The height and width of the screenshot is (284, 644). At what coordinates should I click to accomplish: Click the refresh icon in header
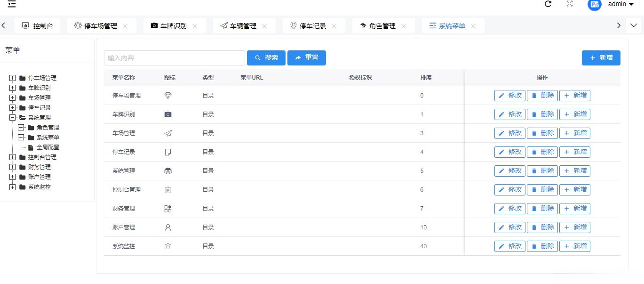coord(548,4)
